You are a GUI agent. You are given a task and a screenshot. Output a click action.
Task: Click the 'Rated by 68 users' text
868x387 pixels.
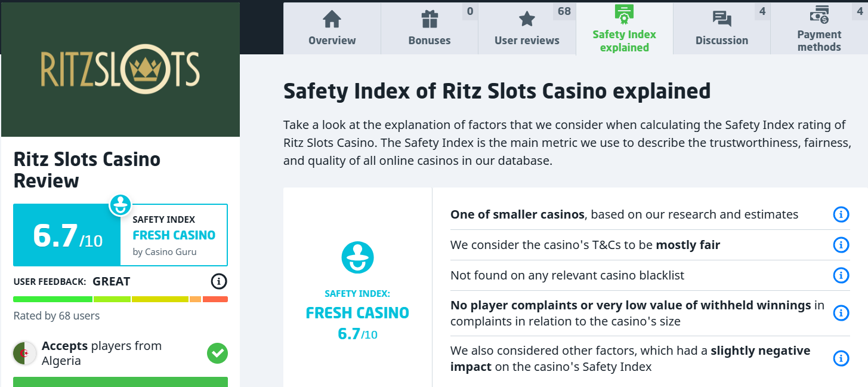(57, 316)
